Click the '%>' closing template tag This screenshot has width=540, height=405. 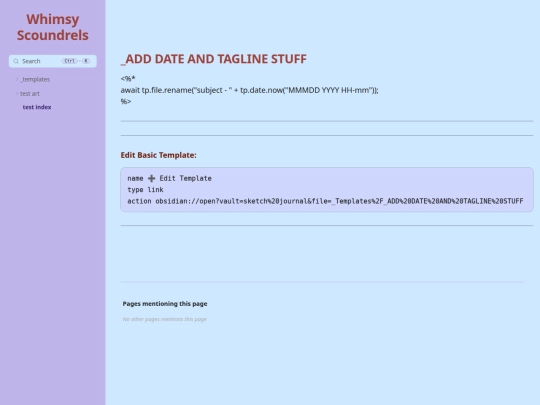point(126,102)
